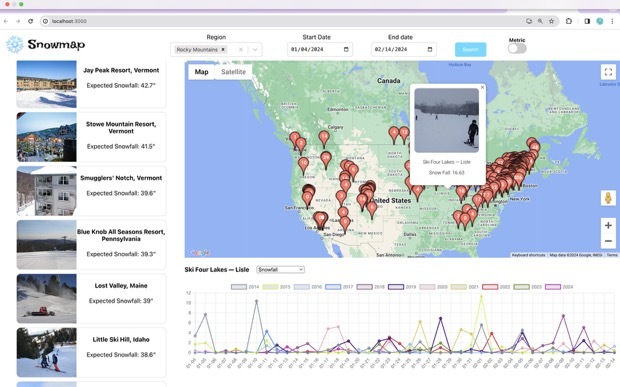Open site information icon in address bar
620x387 pixels.
[x=45, y=21]
